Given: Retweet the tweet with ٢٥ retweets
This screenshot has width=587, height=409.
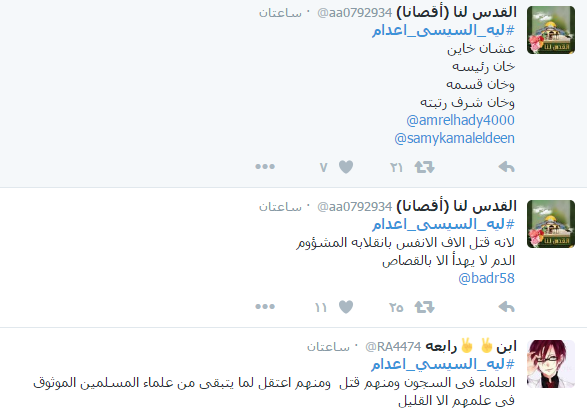Looking at the screenshot, I should pyautogui.click(x=425, y=307).
